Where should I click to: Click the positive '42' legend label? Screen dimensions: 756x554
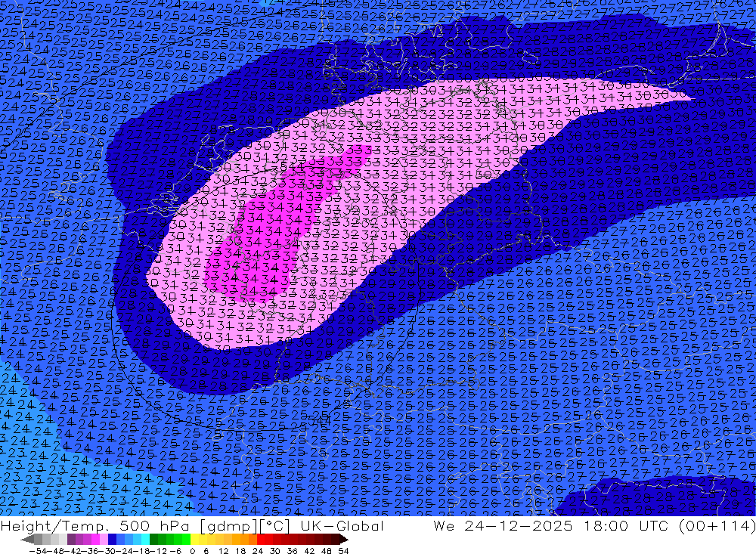coord(309,551)
